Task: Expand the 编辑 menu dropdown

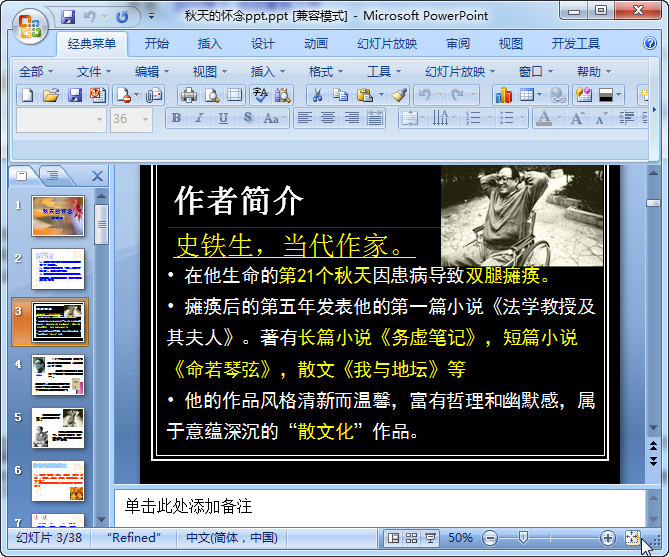Action: (152, 71)
